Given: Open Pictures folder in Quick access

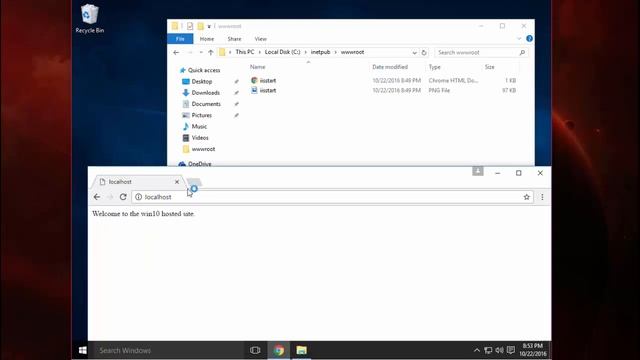Looking at the screenshot, I should pyautogui.click(x=202, y=116).
